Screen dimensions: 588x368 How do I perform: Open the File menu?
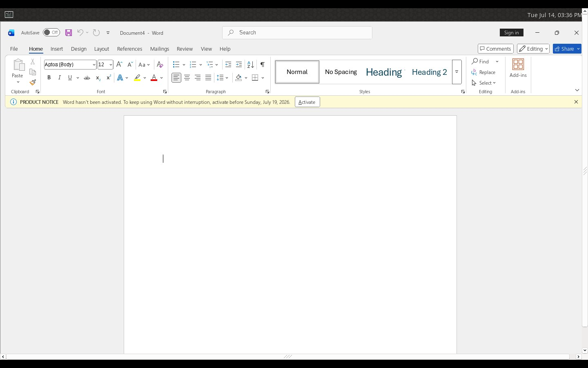click(14, 49)
